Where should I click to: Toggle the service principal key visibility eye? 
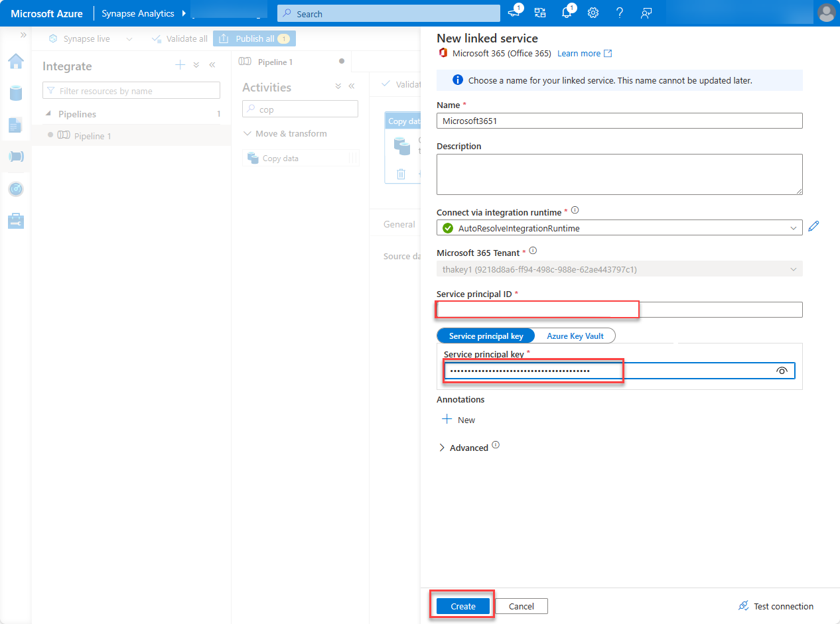[x=783, y=371]
